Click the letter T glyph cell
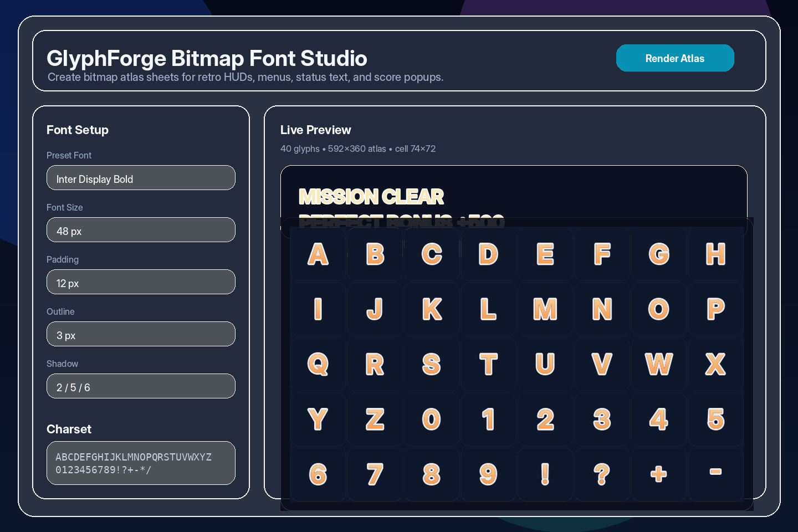This screenshot has height=532, width=798. coord(489,364)
